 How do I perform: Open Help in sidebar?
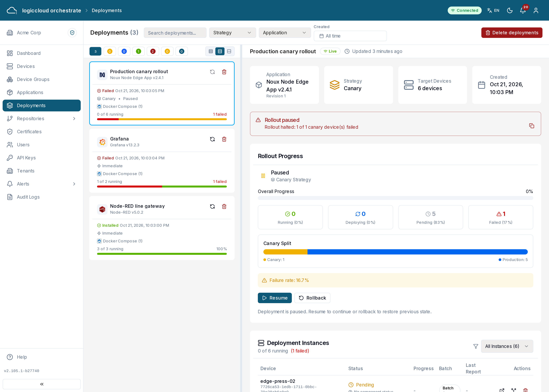(x=42, y=357)
